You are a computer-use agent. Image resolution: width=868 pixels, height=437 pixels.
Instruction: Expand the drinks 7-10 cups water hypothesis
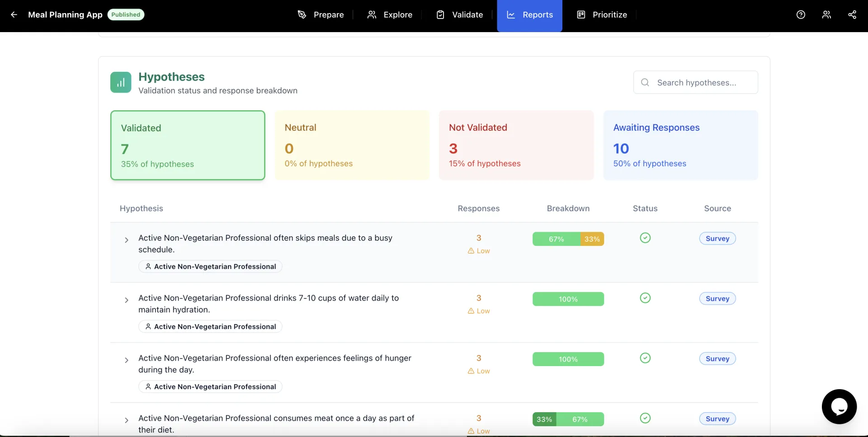pos(127,300)
